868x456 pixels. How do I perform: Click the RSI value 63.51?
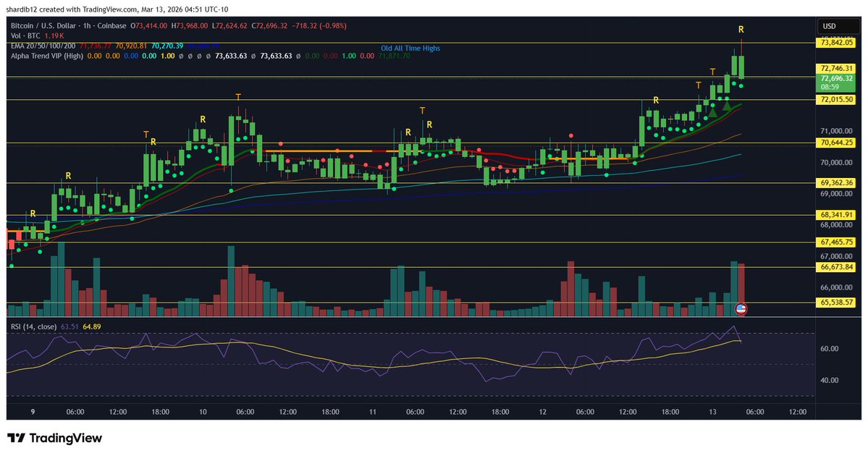69,326
